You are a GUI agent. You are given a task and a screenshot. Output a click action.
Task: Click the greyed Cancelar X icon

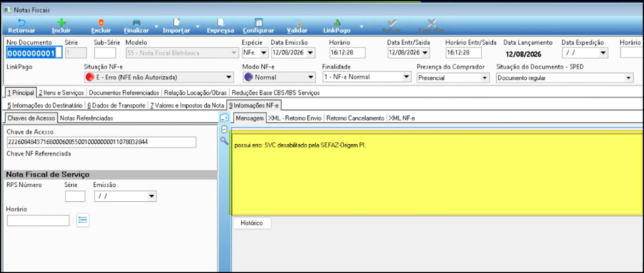click(431, 22)
